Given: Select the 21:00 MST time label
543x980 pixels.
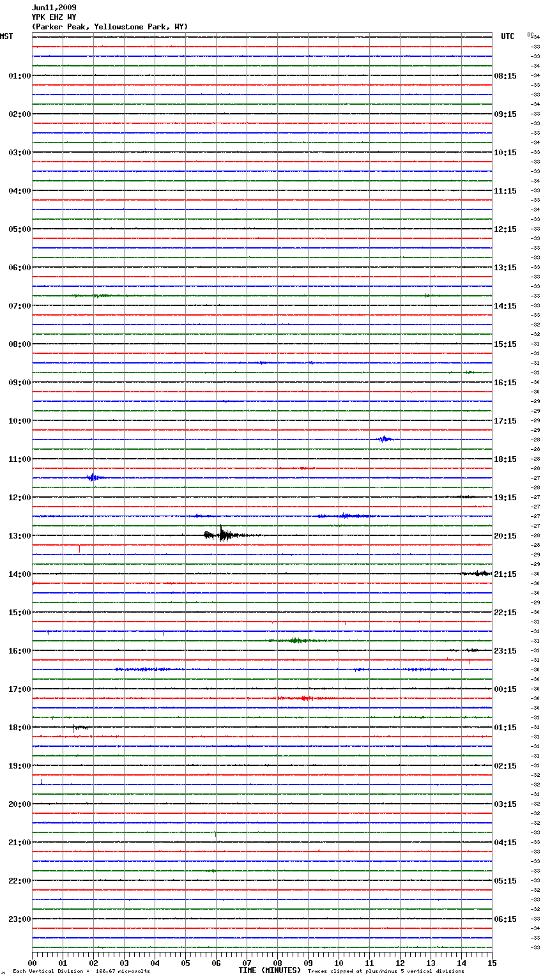Looking at the screenshot, I should pyautogui.click(x=20, y=843).
